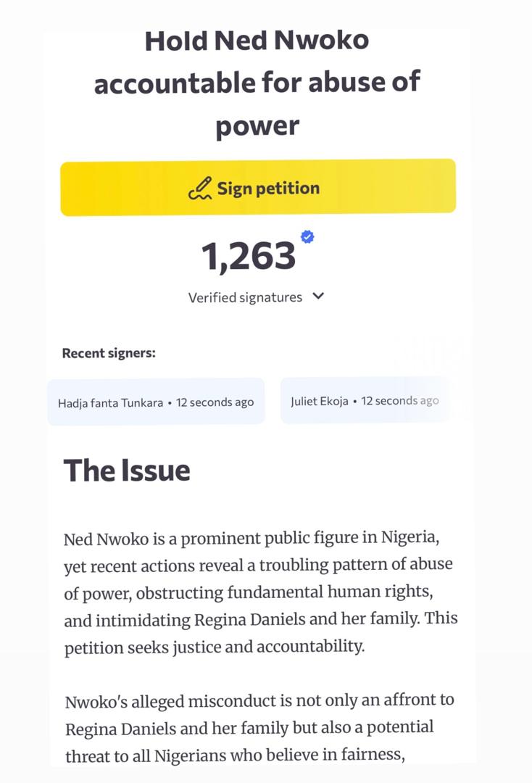The width and height of the screenshot is (532, 783).
Task: Click the line starting and intimidating Regina Daniels
Action: [x=261, y=620]
